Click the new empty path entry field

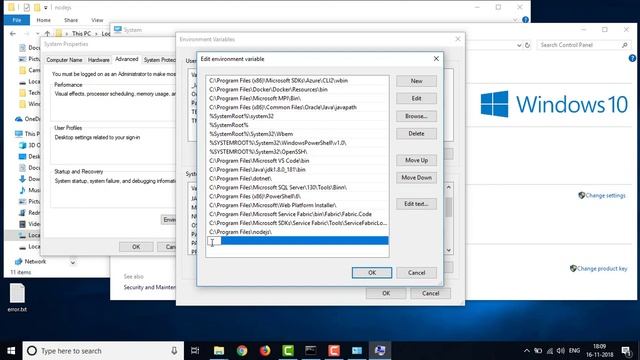tap(298, 241)
